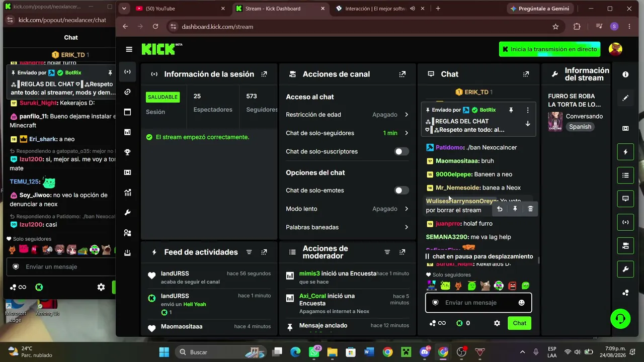Screen dimensions: 644x362
Task: Open the growth chart analytics icon in left sidebar
Action: 127,193
